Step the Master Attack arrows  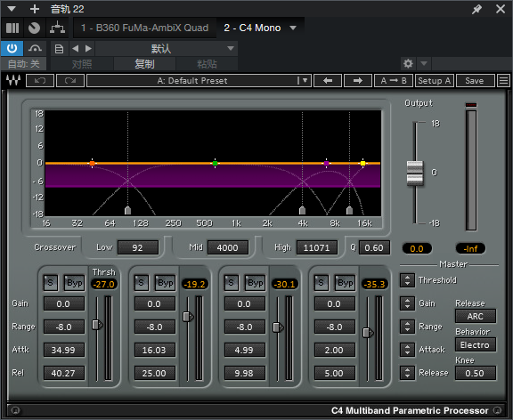[x=407, y=350]
